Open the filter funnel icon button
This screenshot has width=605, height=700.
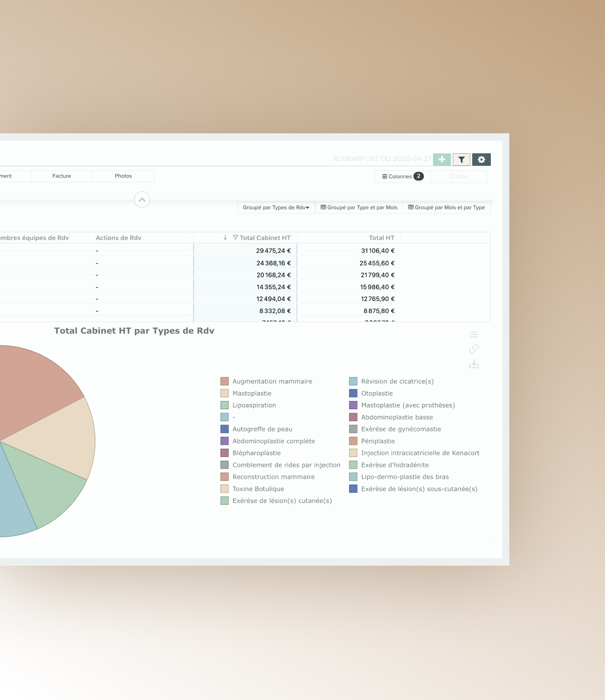[x=461, y=160]
